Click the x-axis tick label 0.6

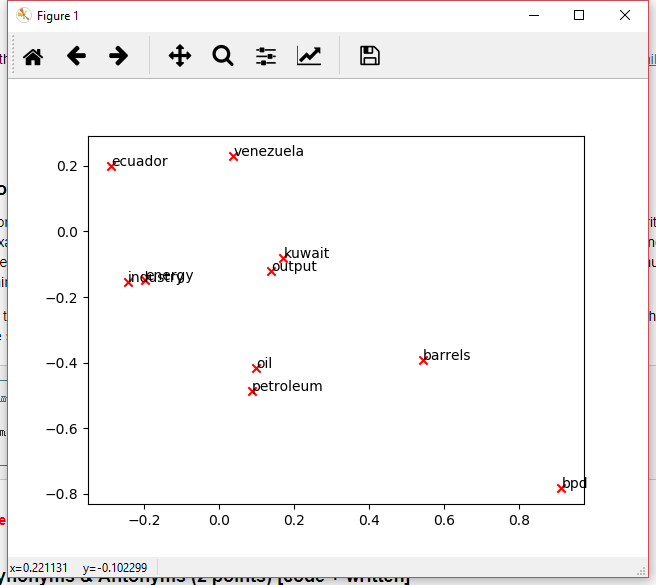[444, 520]
